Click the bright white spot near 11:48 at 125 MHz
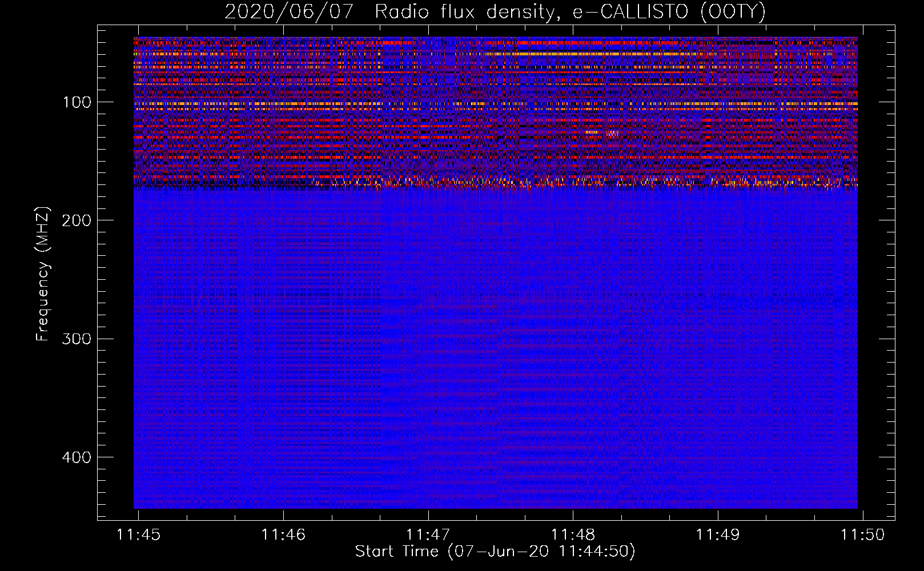The width and height of the screenshot is (924, 571). [591, 132]
